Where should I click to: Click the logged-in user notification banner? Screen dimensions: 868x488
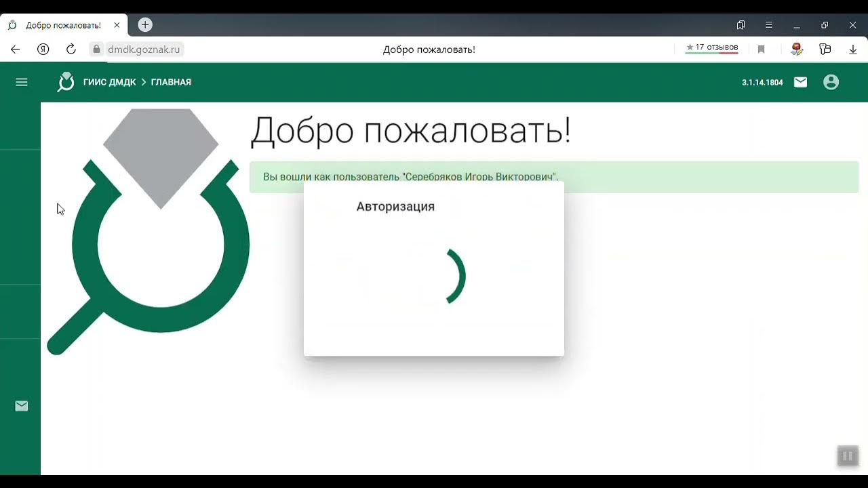coord(554,177)
